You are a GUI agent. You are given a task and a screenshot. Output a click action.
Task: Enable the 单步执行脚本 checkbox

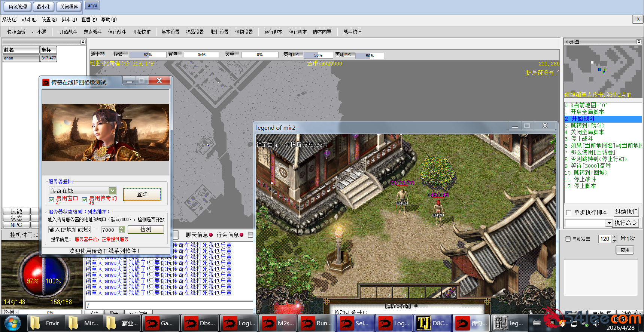coord(568,212)
